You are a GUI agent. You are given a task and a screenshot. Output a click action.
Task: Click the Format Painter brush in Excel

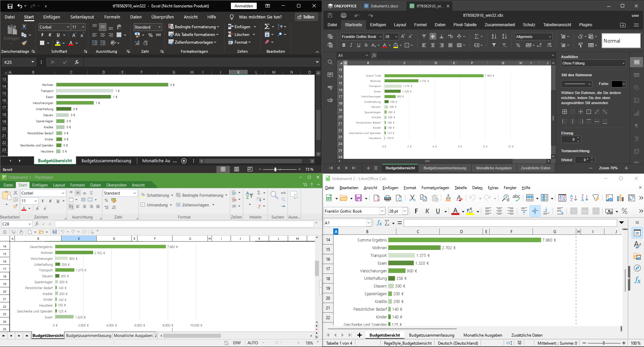coord(24,43)
